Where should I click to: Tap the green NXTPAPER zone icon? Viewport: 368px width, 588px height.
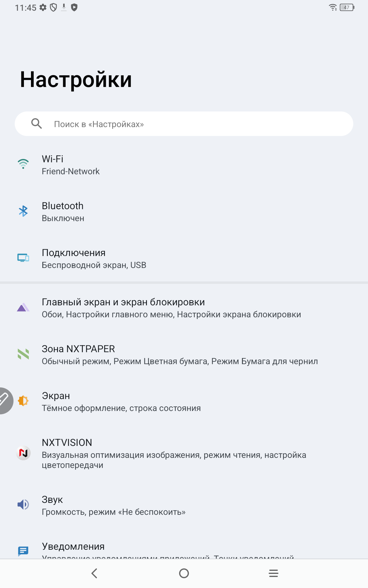pos(23,354)
